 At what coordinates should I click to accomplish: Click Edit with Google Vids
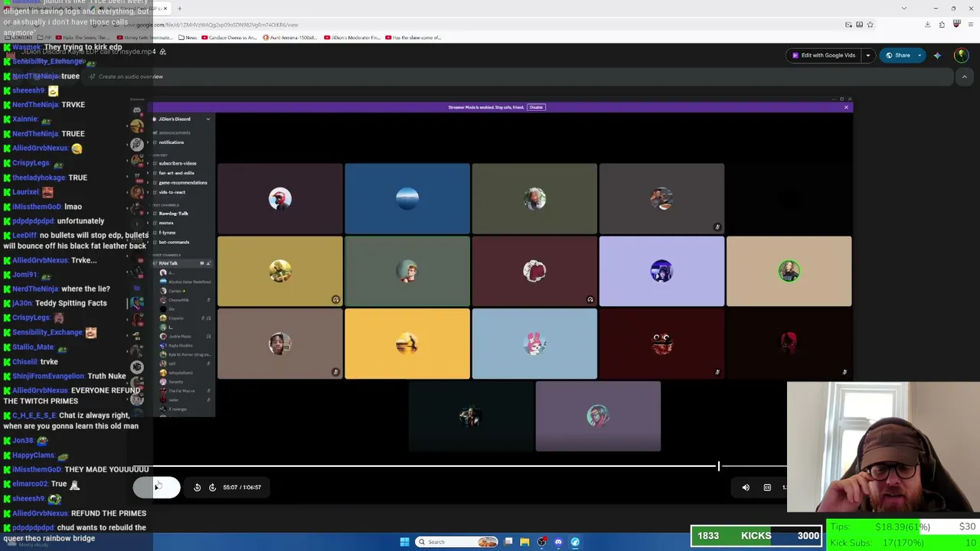pyautogui.click(x=823, y=55)
